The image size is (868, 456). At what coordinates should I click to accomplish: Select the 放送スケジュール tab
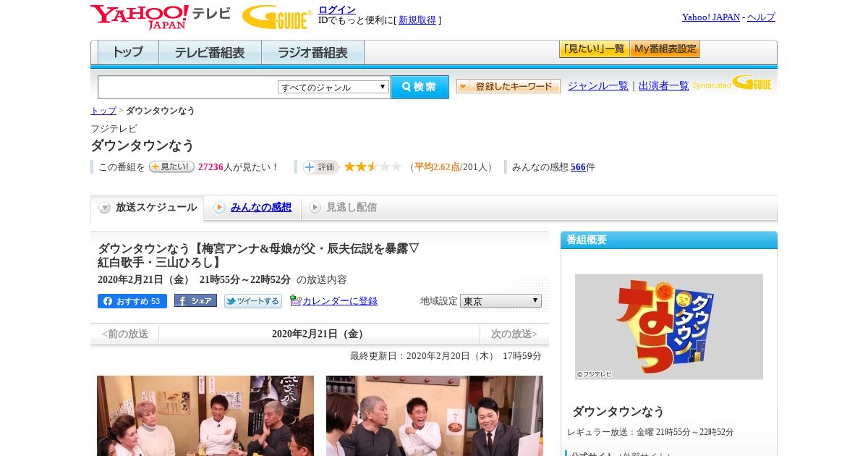148,208
